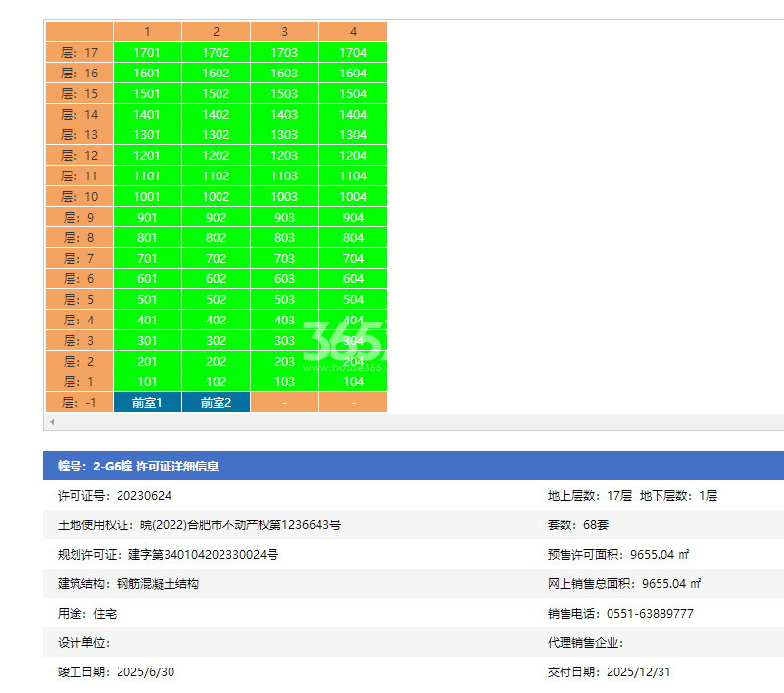Open unit 401 cell
The width and height of the screenshot is (784, 693).
pos(147,320)
